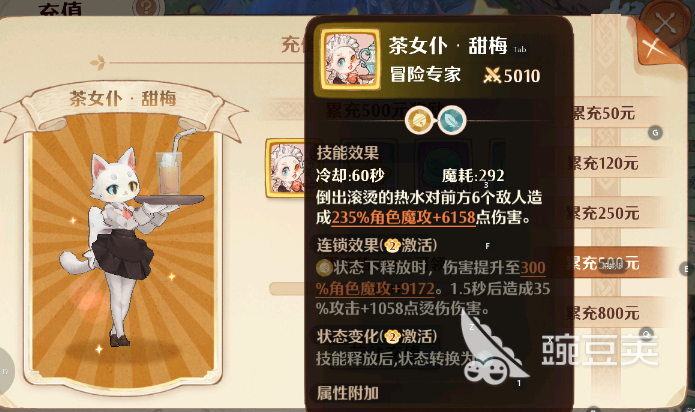Screen dimensions: 695x412
Task: Click the 茶女仆·甜梅 ribbon banner title
Action: 123,98
